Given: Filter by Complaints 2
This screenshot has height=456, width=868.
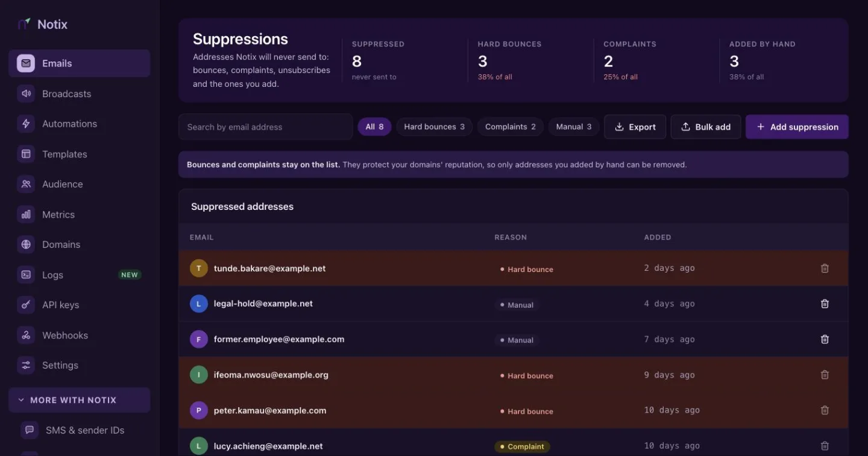Looking at the screenshot, I should click(x=511, y=127).
